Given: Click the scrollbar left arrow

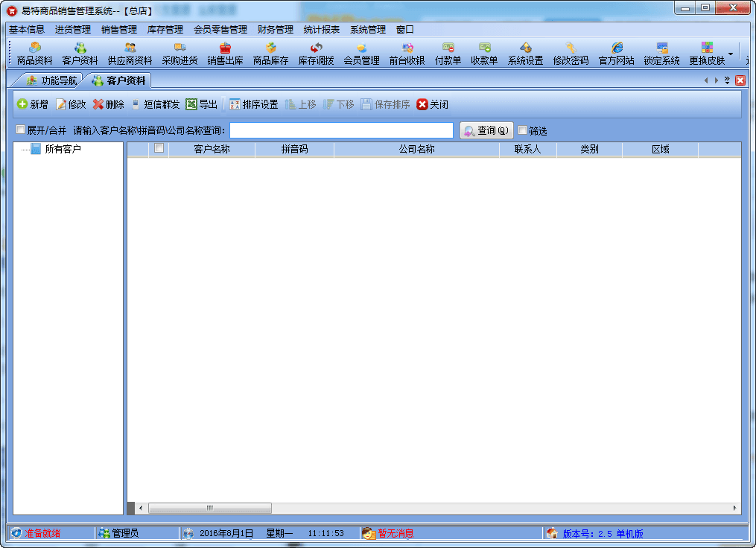Looking at the screenshot, I should coord(141,508).
